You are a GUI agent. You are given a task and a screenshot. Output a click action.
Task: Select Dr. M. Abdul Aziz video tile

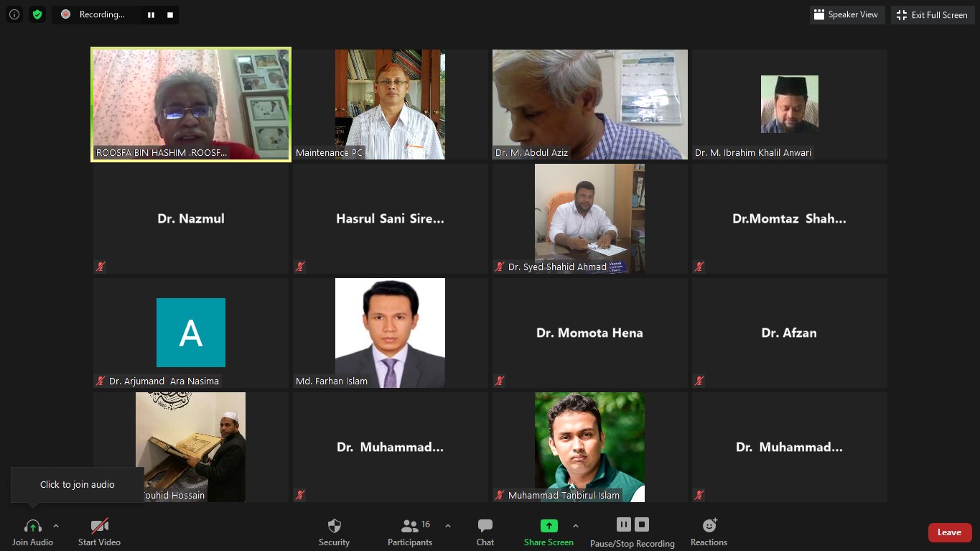[589, 104]
